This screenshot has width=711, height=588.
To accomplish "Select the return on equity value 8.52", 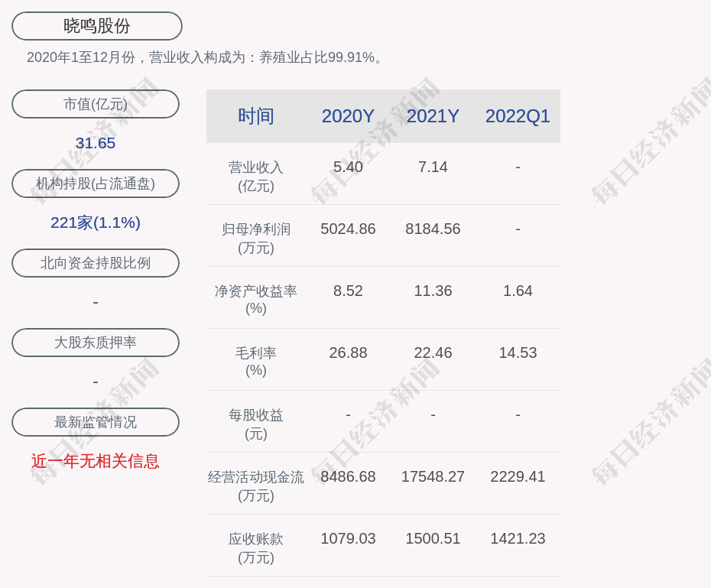I will coord(349,291).
